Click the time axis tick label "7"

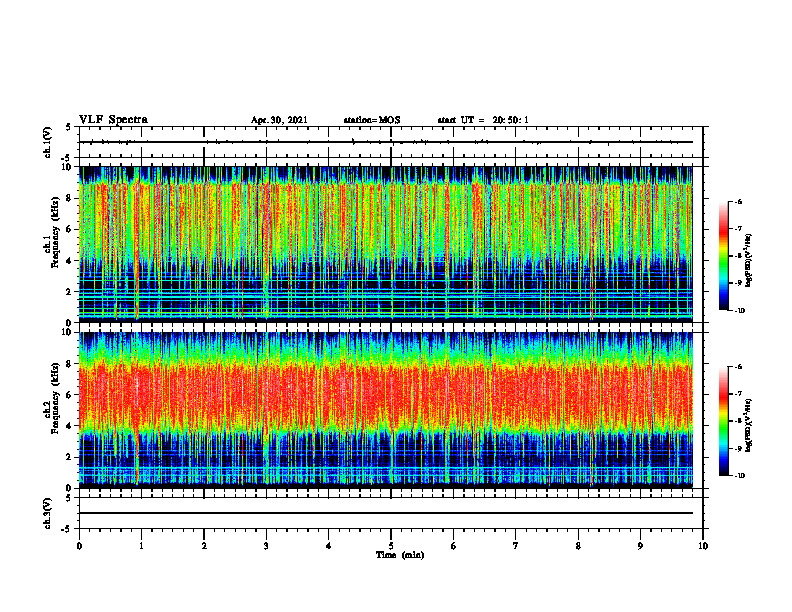(x=516, y=546)
